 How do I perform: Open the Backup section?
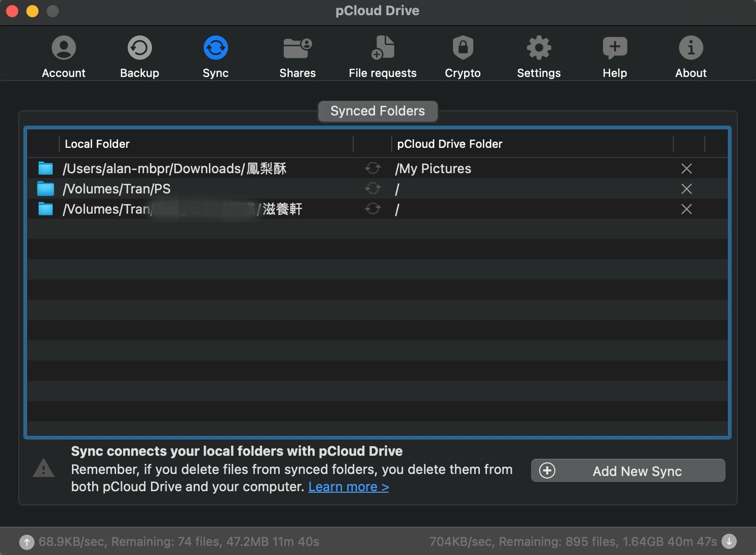[139, 57]
